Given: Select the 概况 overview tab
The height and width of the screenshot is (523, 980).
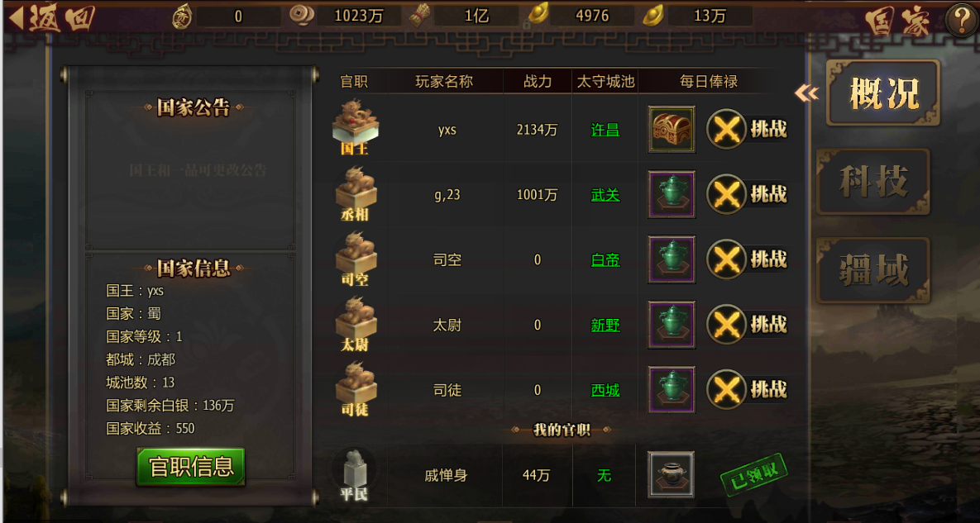Looking at the screenshot, I should pos(883,93).
